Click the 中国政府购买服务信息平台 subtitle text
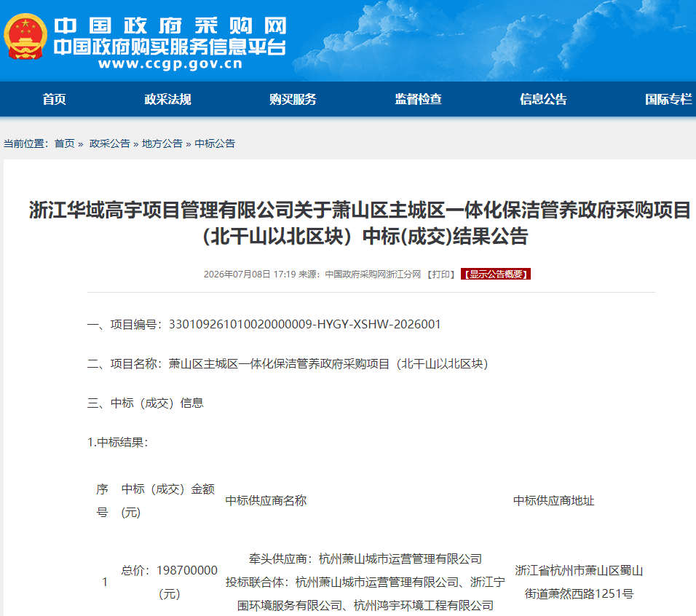The width and height of the screenshot is (696, 616). click(x=170, y=47)
